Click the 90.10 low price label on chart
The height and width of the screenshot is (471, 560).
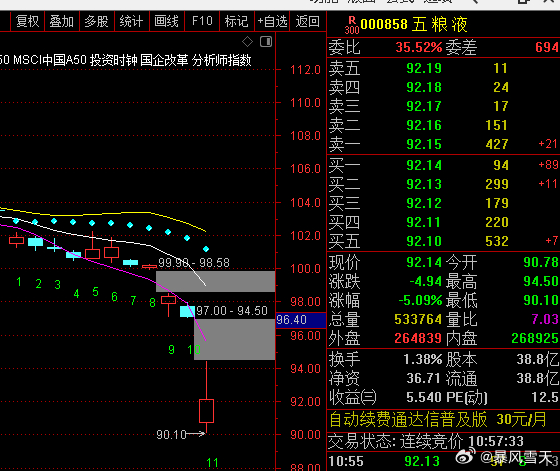[x=171, y=435]
